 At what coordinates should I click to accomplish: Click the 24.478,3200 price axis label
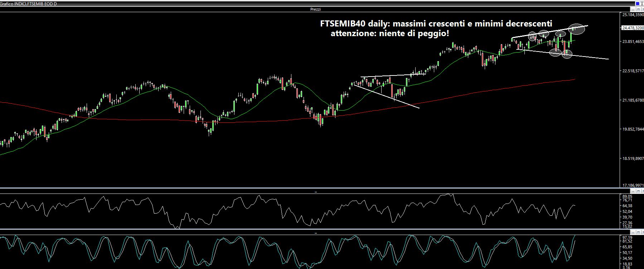point(633,28)
